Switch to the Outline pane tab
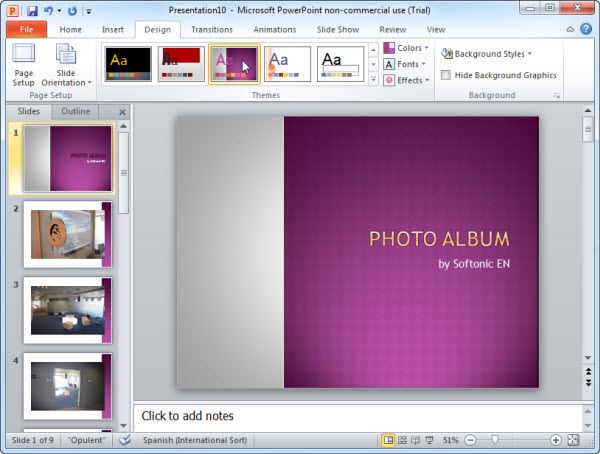 [75, 112]
